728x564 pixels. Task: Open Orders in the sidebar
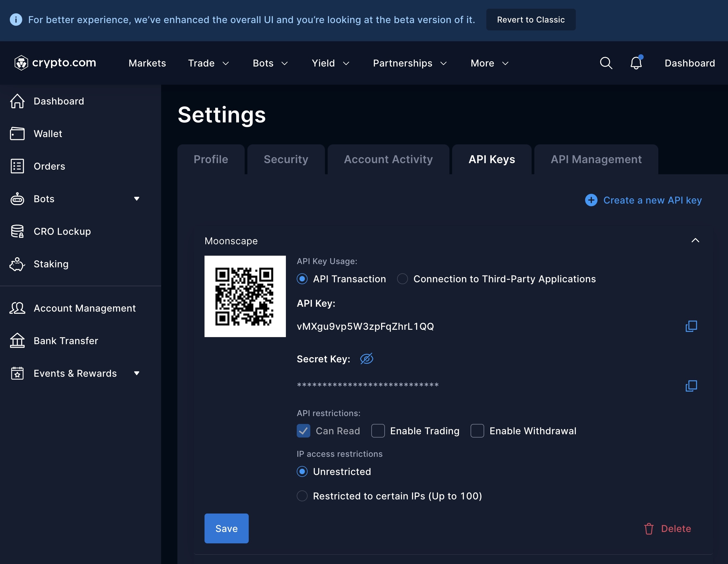click(49, 166)
